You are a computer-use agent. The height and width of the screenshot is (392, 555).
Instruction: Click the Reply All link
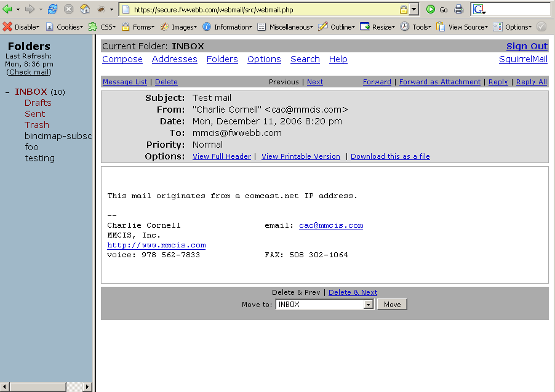531,82
